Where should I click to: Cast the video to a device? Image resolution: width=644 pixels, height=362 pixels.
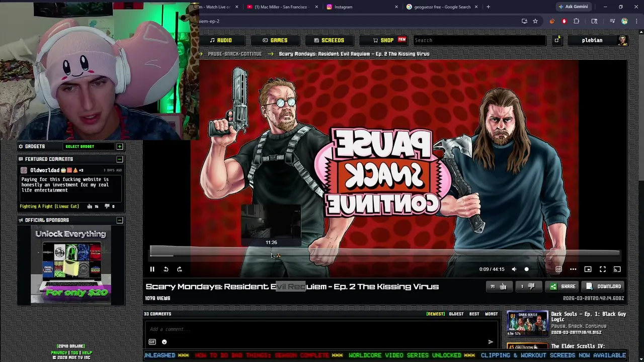click(617, 269)
